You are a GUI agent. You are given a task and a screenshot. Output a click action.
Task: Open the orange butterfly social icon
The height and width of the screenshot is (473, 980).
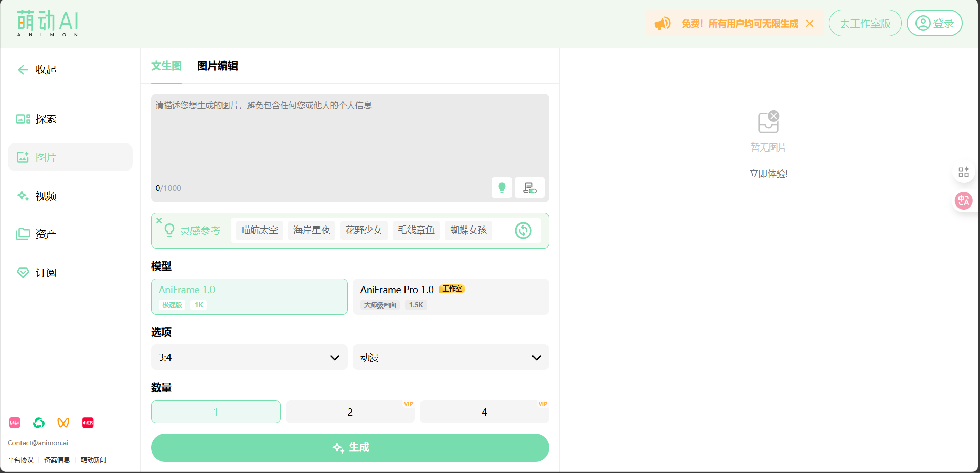coord(63,423)
